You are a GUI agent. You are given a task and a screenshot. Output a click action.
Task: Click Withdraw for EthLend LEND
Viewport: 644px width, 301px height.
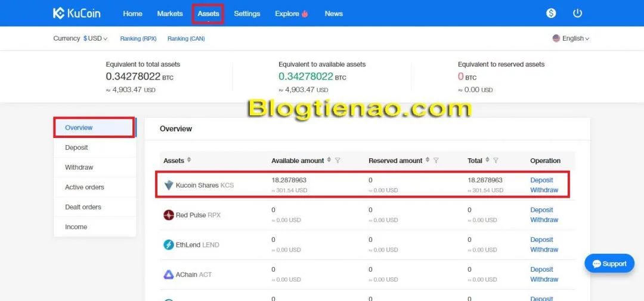[x=544, y=249]
